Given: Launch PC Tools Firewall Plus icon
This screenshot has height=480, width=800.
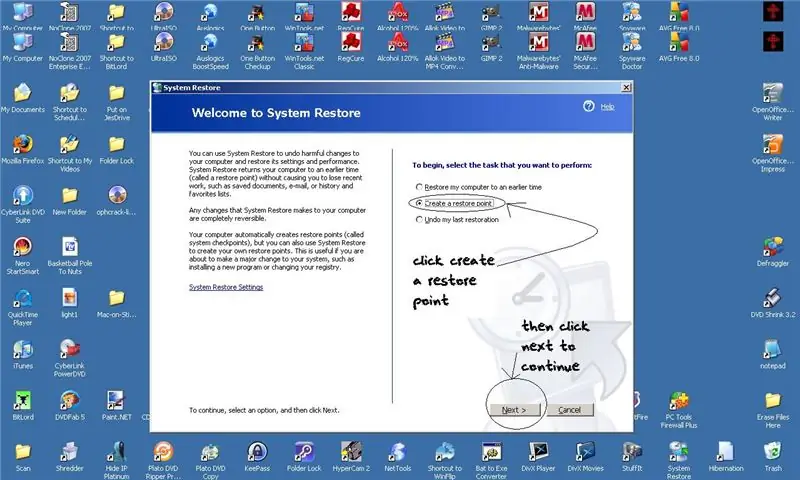Looking at the screenshot, I should point(679,401).
